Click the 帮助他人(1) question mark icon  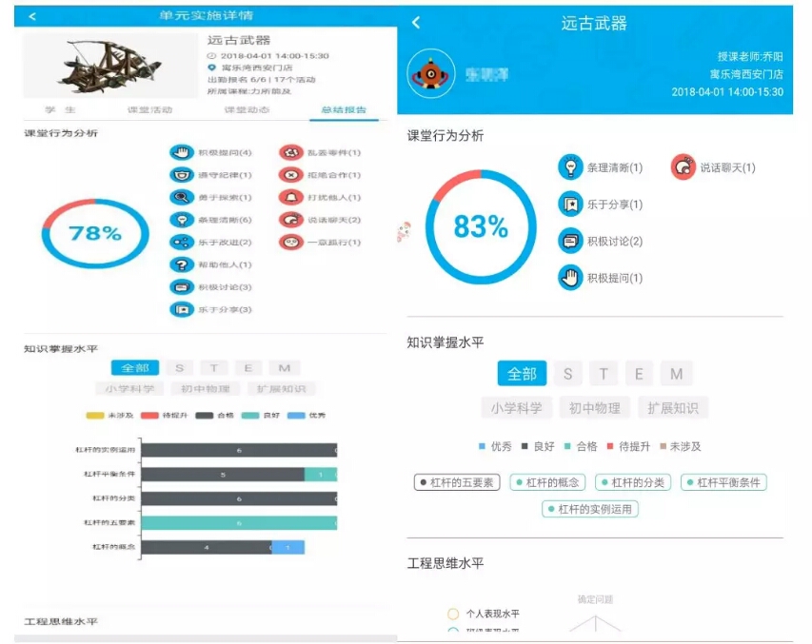[x=181, y=264]
